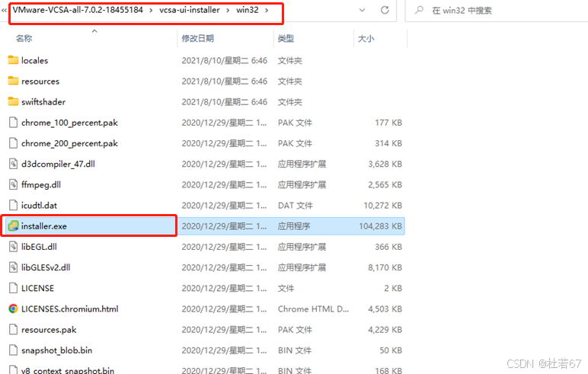Show hidden parent breadcrumb locations

point(4,10)
